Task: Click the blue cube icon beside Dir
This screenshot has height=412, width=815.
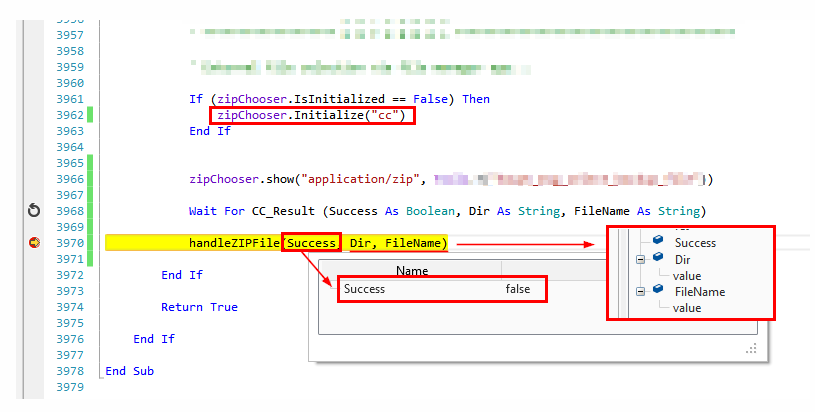Action: point(658,257)
